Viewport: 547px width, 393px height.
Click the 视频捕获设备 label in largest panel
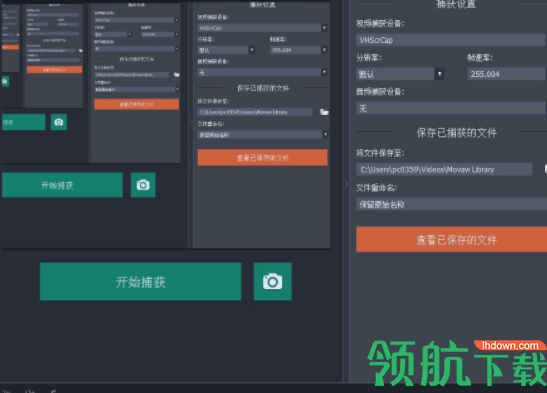point(380,23)
